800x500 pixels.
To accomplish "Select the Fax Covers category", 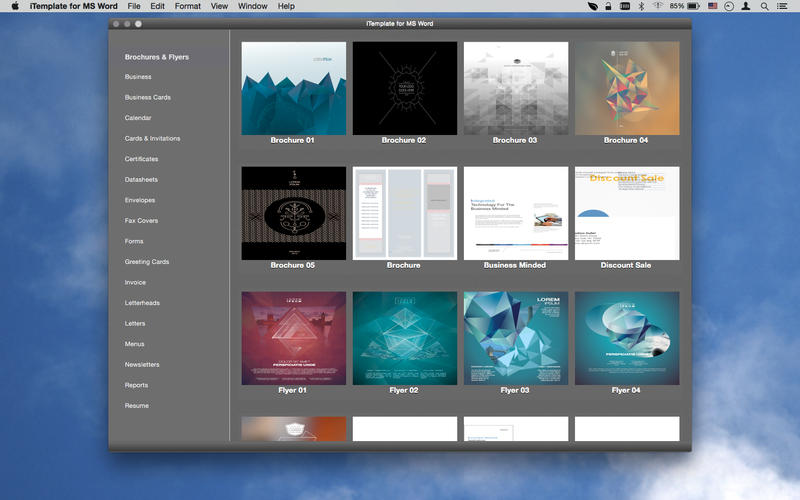I will [141, 220].
